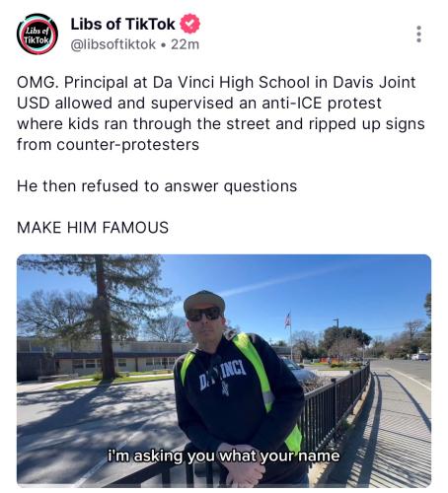Click the video subtitle "i'm asking you what your name"

[x=223, y=456]
